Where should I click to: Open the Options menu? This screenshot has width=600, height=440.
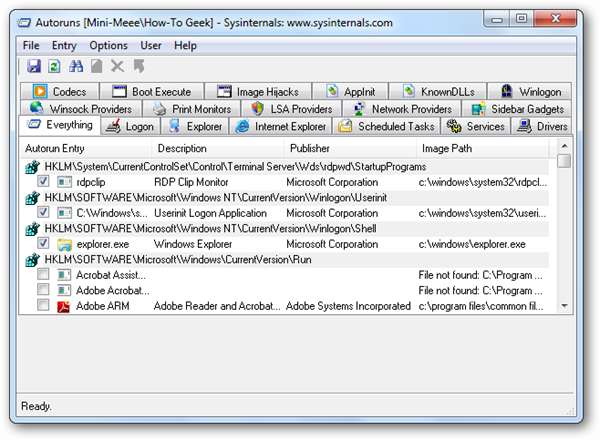point(108,46)
